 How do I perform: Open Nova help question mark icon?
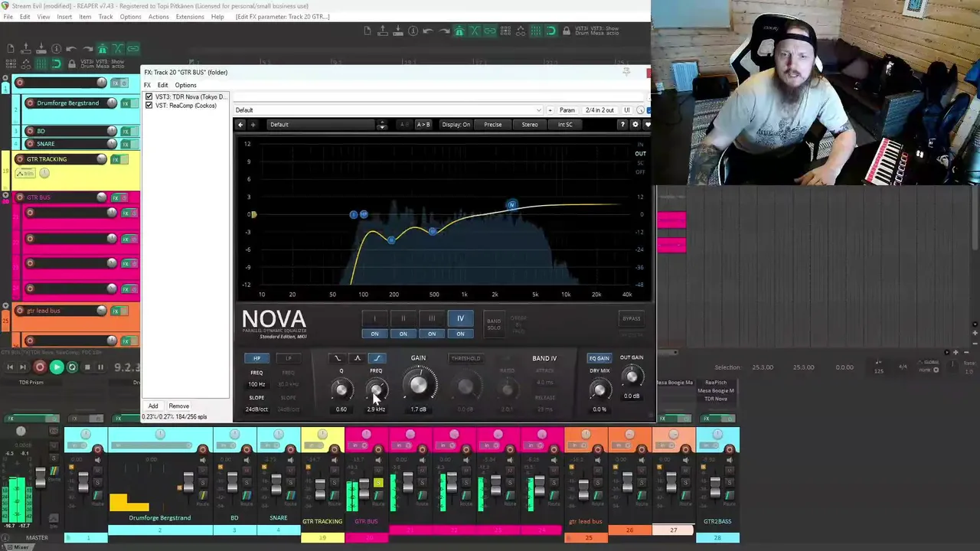(x=622, y=125)
